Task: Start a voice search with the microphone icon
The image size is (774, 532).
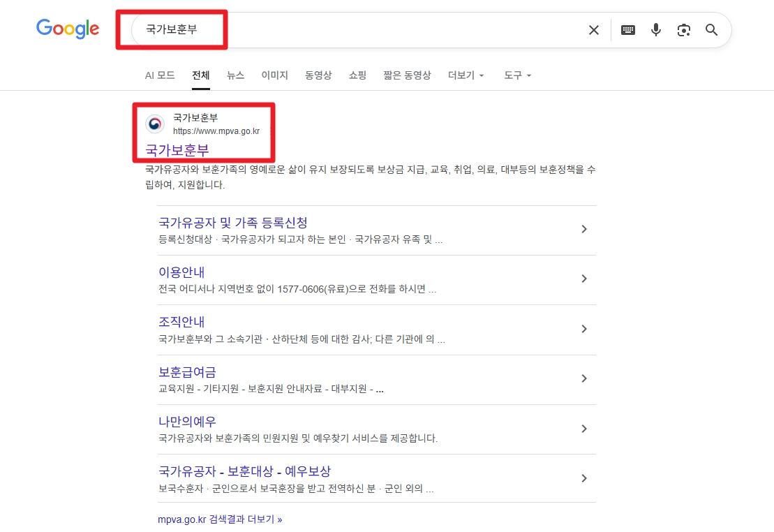Action: (x=655, y=30)
